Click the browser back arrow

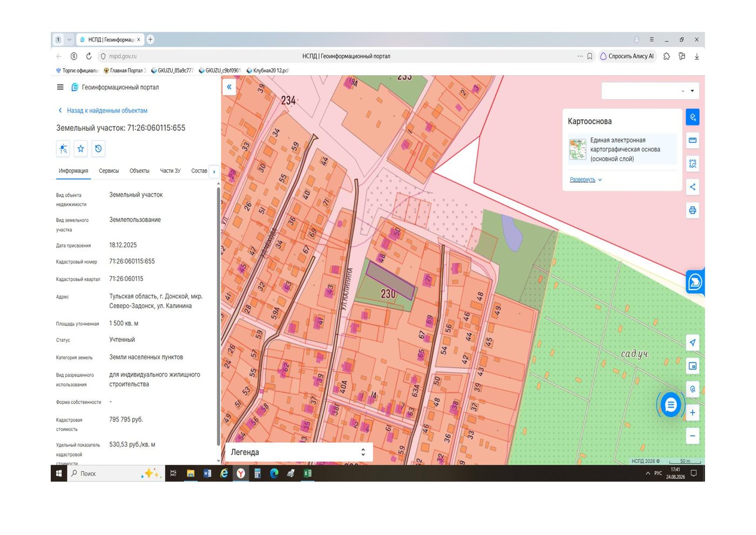pyautogui.click(x=59, y=56)
